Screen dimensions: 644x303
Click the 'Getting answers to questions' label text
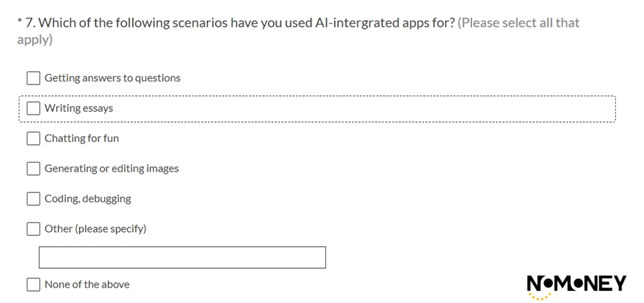pos(112,78)
